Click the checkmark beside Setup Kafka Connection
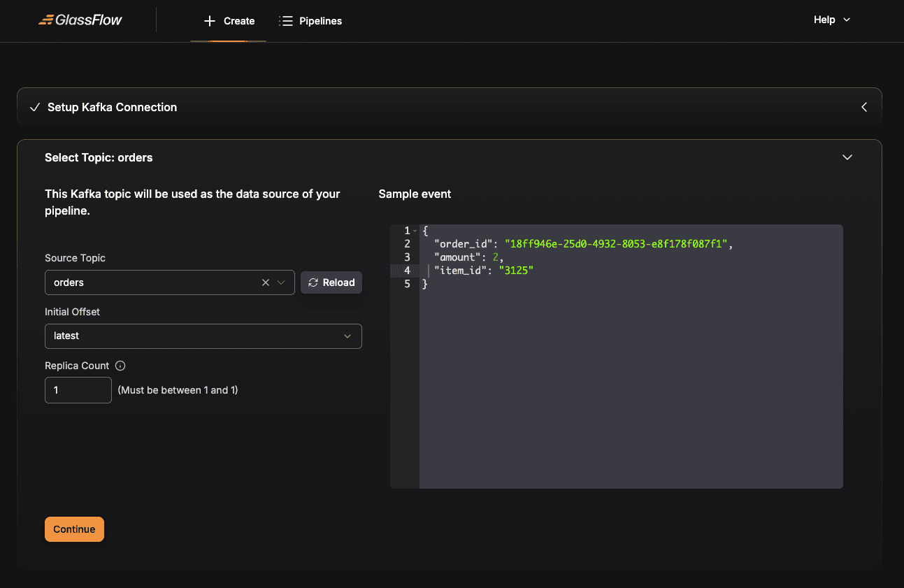 (34, 107)
